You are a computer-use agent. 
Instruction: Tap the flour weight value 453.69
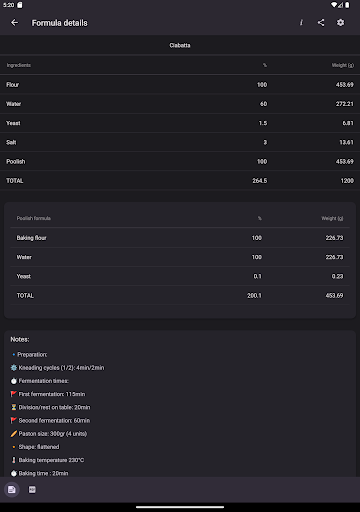pos(345,85)
